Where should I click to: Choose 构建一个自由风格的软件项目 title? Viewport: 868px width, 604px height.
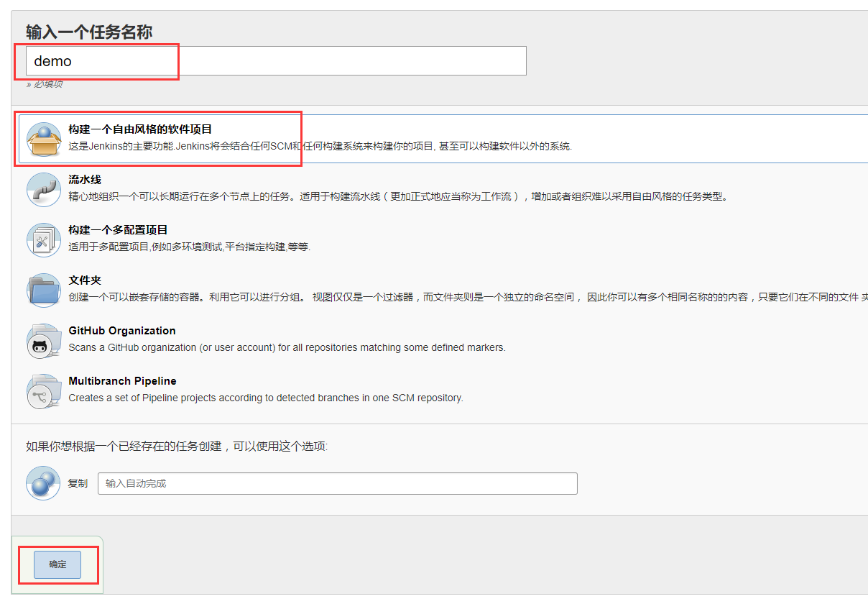[140, 129]
